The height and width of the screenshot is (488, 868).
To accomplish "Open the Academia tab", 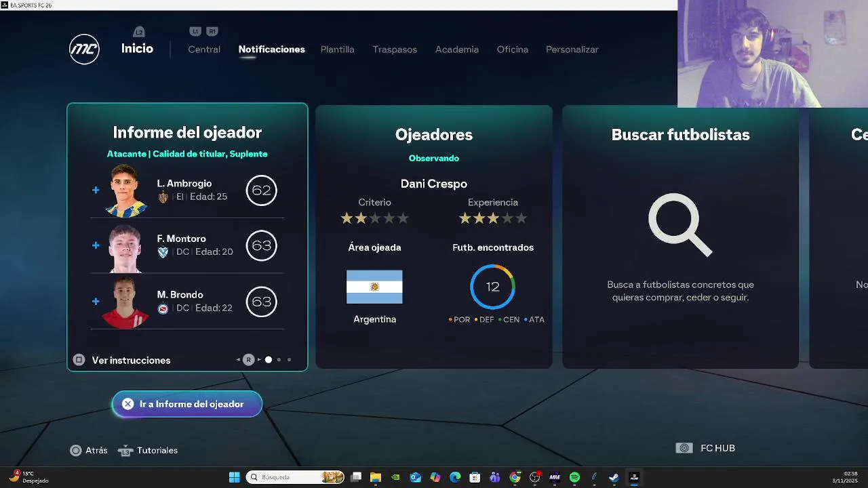I will pos(457,49).
